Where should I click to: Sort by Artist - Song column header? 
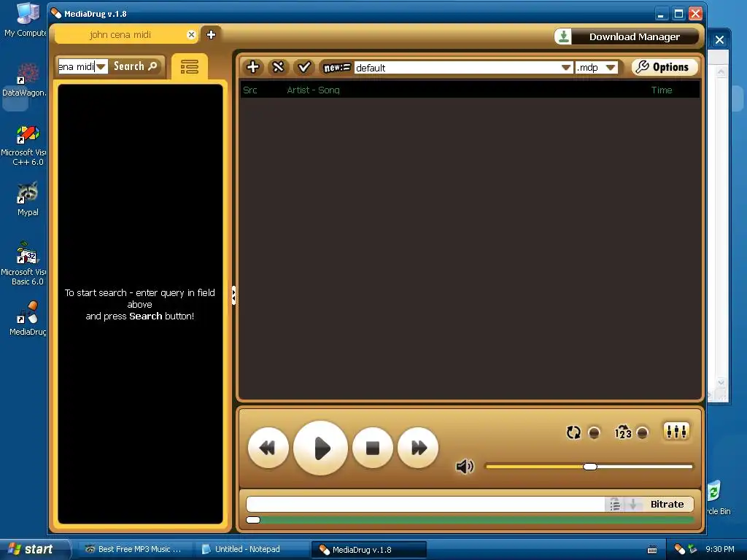coord(313,90)
